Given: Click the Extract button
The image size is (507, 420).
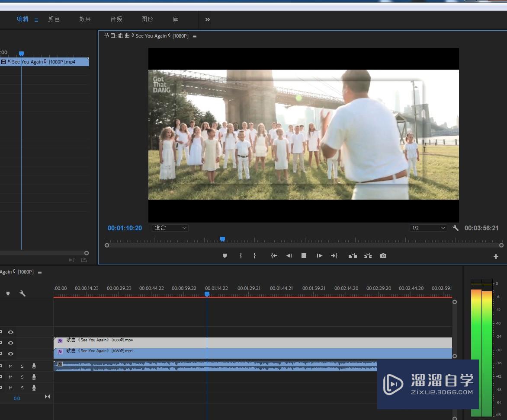Looking at the screenshot, I should pyautogui.click(x=368, y=255).
